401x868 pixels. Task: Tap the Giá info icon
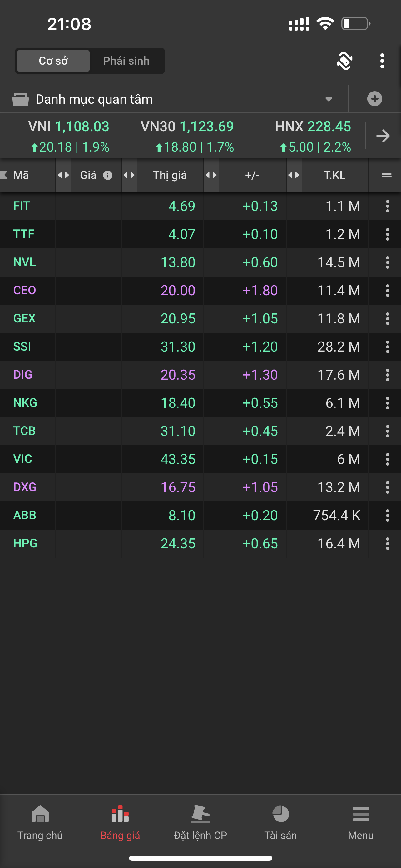(108, 175)
